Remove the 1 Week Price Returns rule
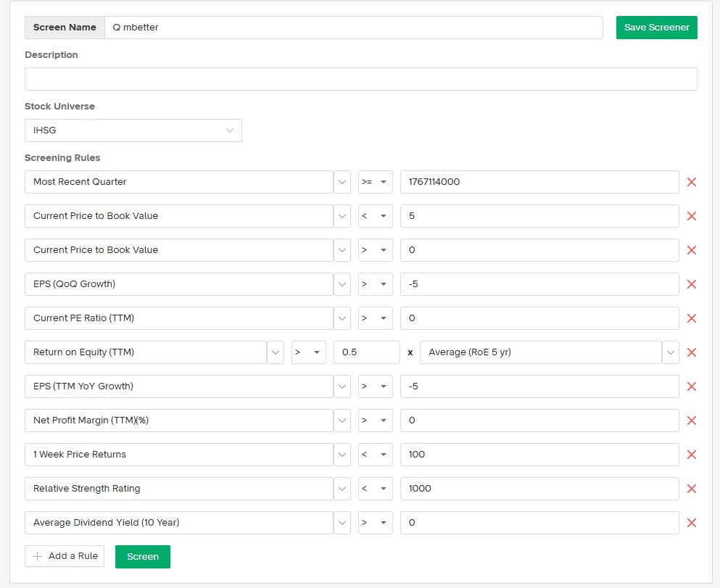Image resolution: width=720 pixels, height=588 pixels. pos(691,455)
